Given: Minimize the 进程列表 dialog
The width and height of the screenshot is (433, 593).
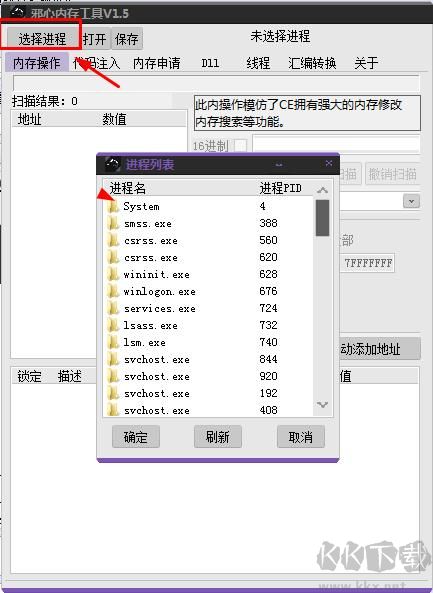Looking at the screenshot, I should [x=279, y=165].
